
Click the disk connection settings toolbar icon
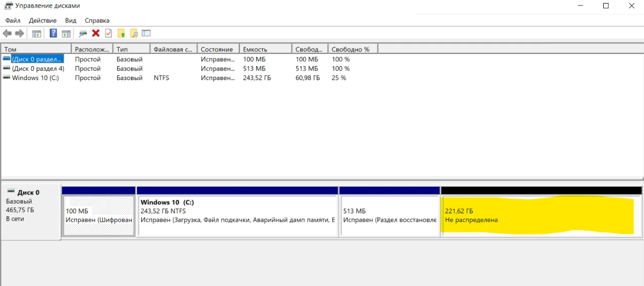(x=83, y=34)
